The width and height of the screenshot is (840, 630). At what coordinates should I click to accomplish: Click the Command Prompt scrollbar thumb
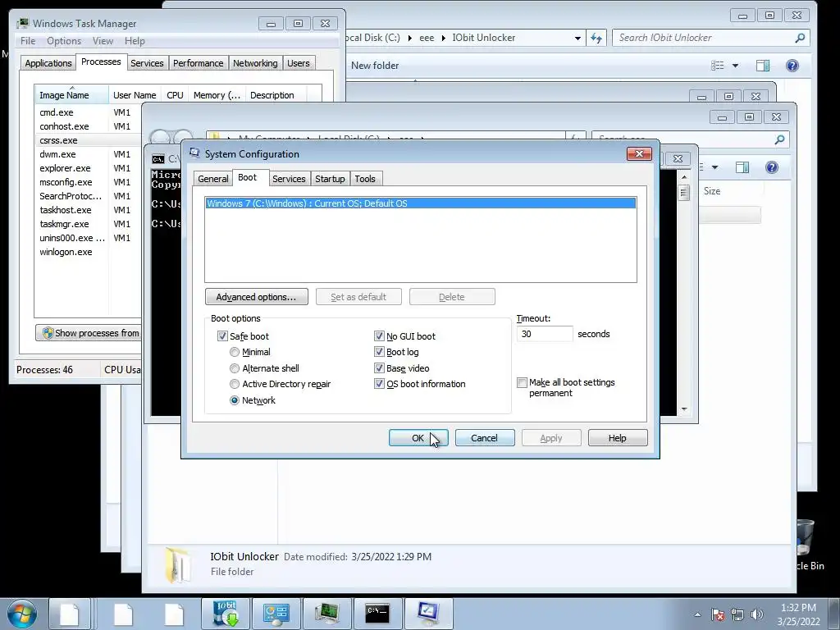coord(683,192)
